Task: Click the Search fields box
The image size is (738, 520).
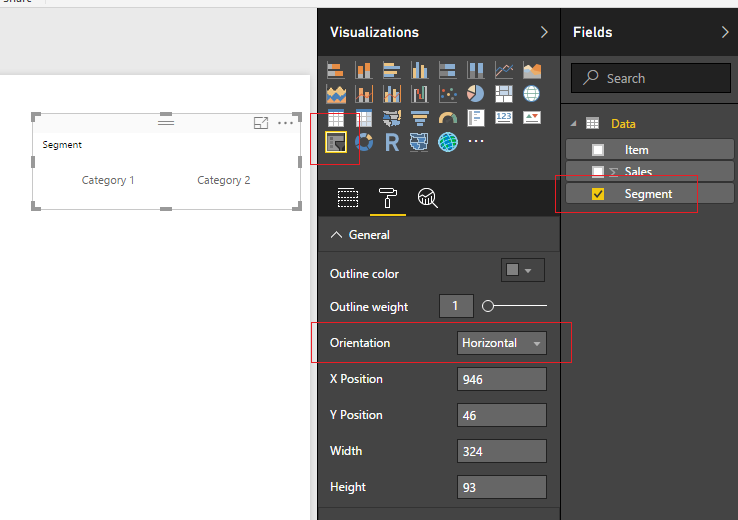Action: tap(651, 78)
